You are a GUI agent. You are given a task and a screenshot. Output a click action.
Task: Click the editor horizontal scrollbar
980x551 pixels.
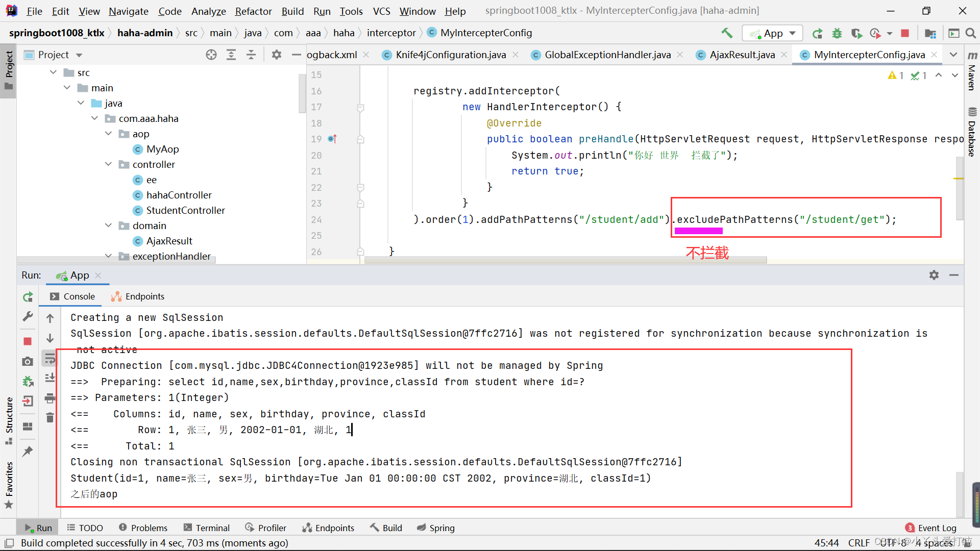click(x=566, y=260)
